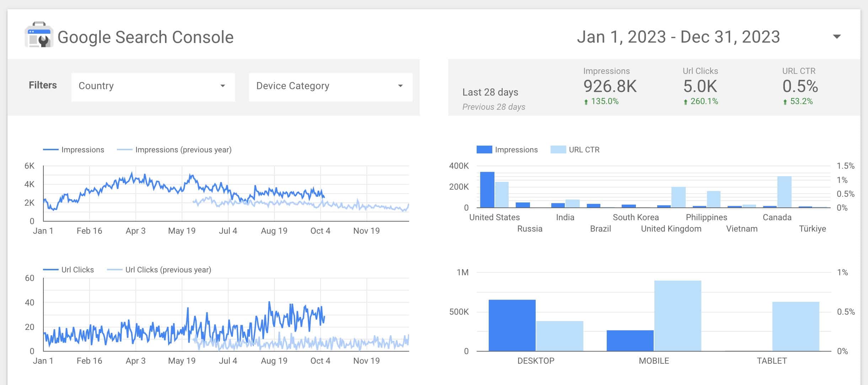Image resolution: width=868 pixels, height=385 pixels.
Task: Click the Jan 1, 2023 - Dec 31, 2023 date range
Action: click(x=678, y=37)
